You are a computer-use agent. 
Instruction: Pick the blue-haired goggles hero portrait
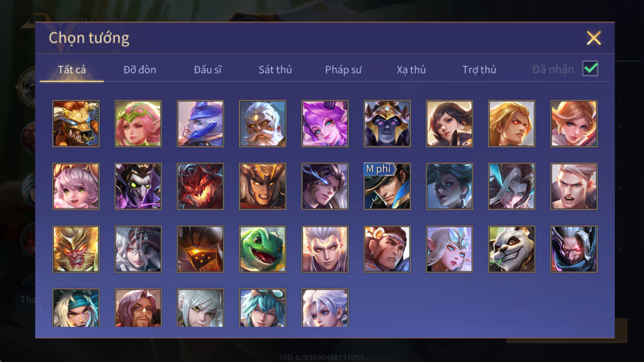(262, 307)
